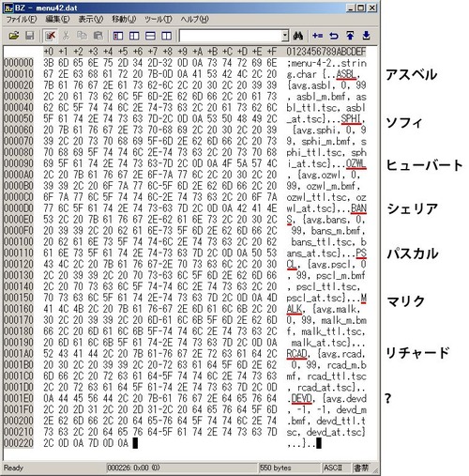The width and height of the screenshot is (469, 476).
Task: Select the copy icon in toolbar
Action: click(x=82, y=36)
